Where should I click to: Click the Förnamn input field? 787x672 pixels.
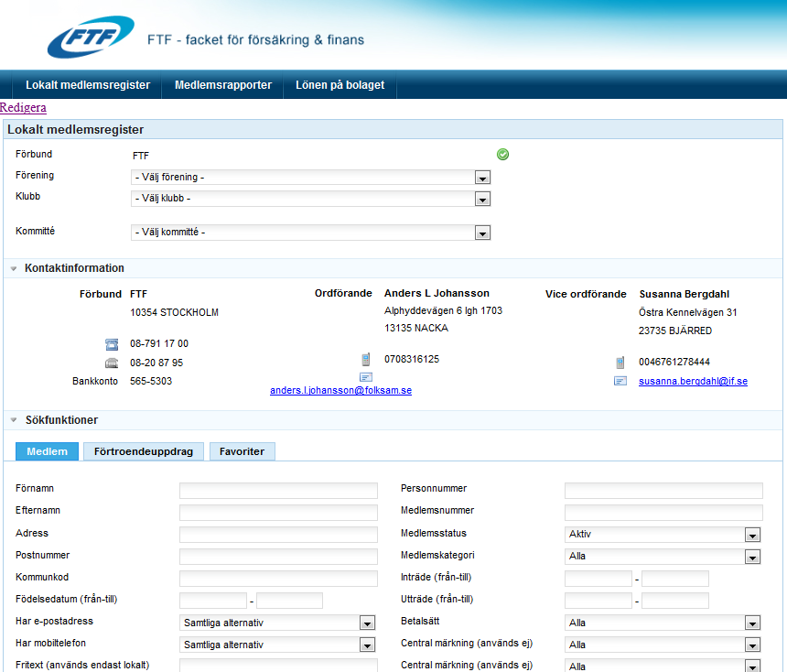click(278, 491)
